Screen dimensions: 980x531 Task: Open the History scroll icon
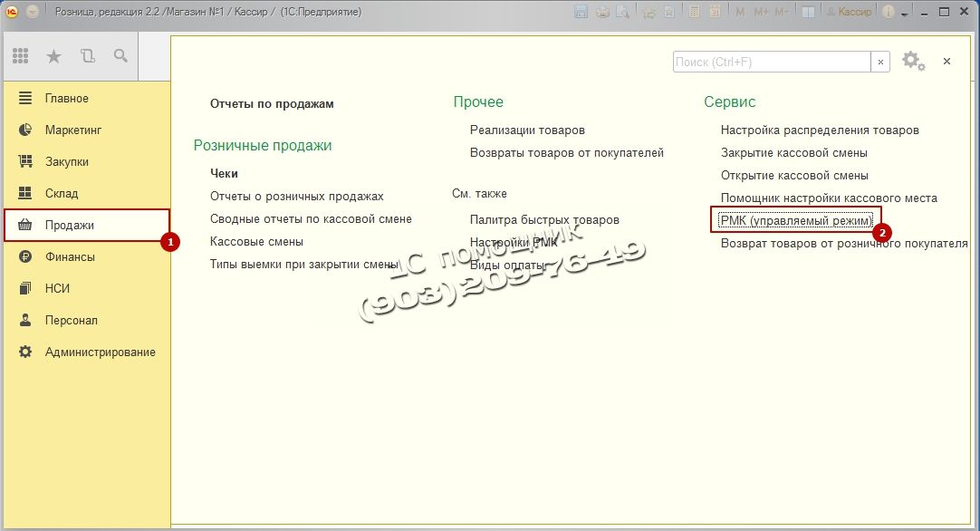(88, 56)
